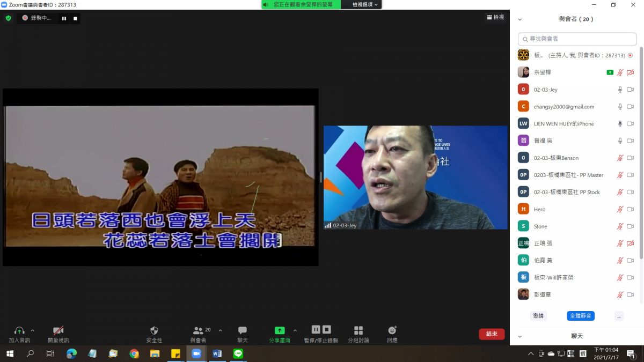Image resolution: width=644 pixels, height=362 pixels.
Task: Click LIEN WEN HUEY的iPhone's camera icon
Action: (630, 124)
